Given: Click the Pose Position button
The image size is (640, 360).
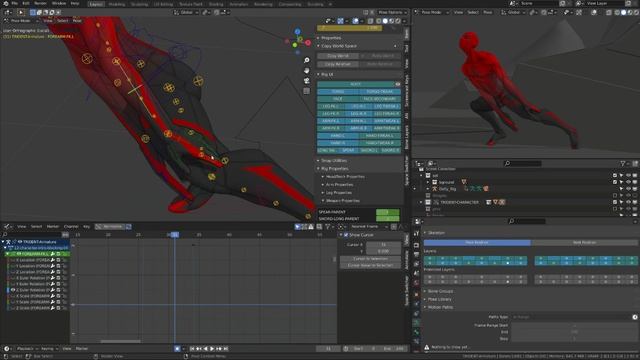Looking at the screenshot, I should click(x=477, y=243).
